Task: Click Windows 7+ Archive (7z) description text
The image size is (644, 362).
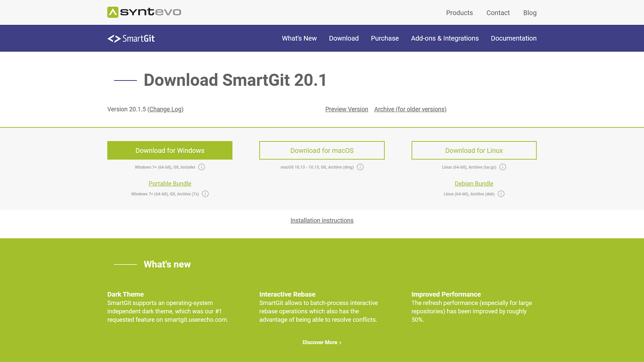Action: 165,194
